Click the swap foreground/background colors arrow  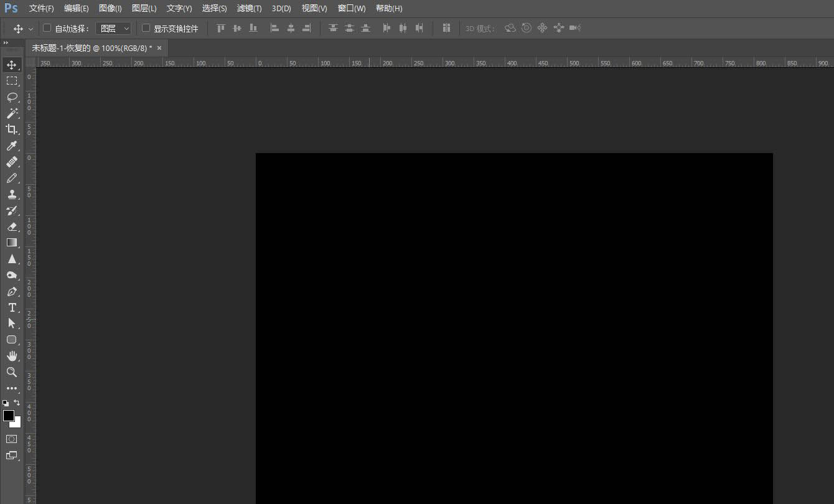[x=17, y=403]
